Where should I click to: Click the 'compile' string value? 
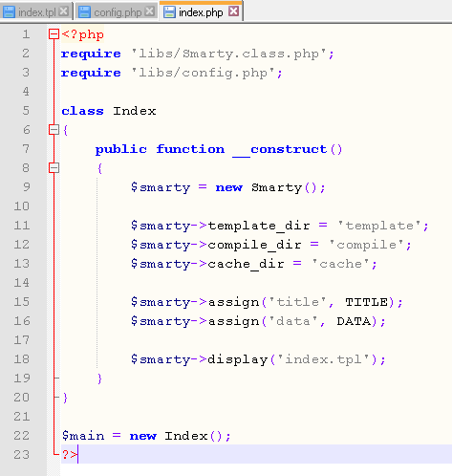(x=367, y=245)
